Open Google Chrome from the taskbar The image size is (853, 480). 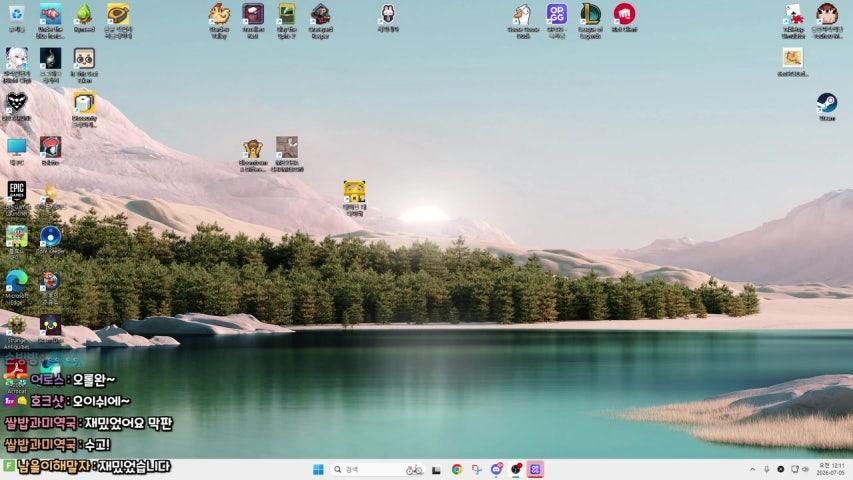[456, 469]
